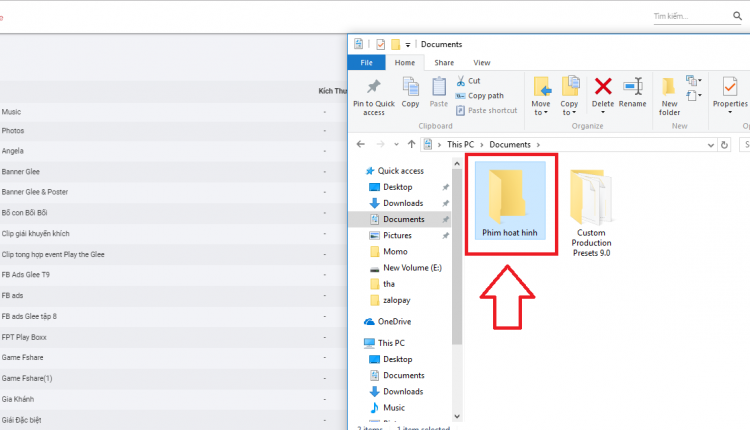Select Cut in Clipboard group
750x430 pixels.
pos(468,81)
